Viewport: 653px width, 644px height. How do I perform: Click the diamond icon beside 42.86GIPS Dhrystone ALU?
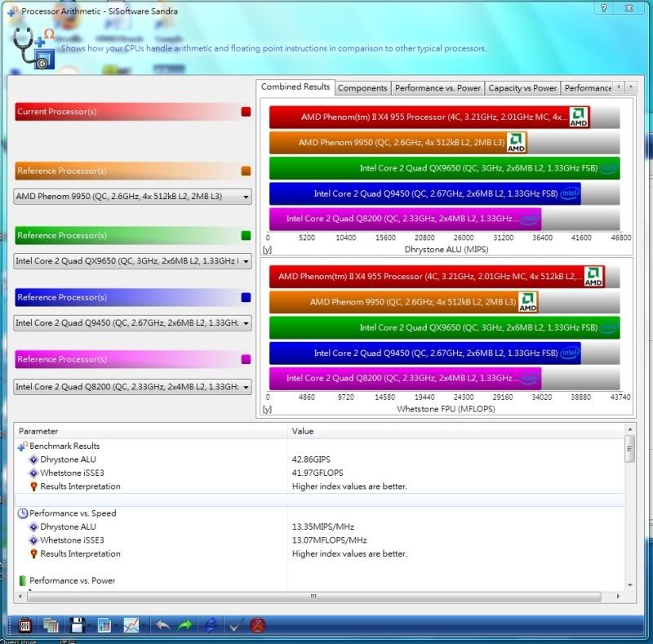pyautogui.click(x=33, y=460)
